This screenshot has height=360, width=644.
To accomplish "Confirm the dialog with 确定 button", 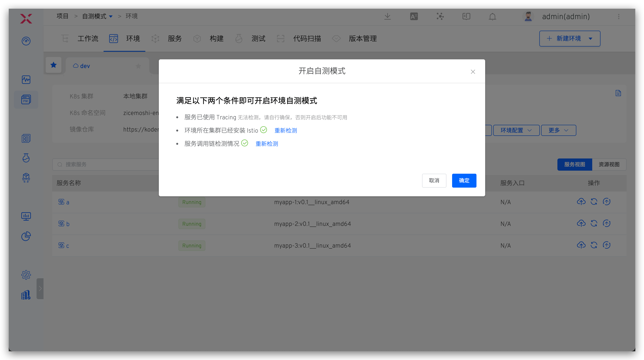I will (x=464, y=180).
